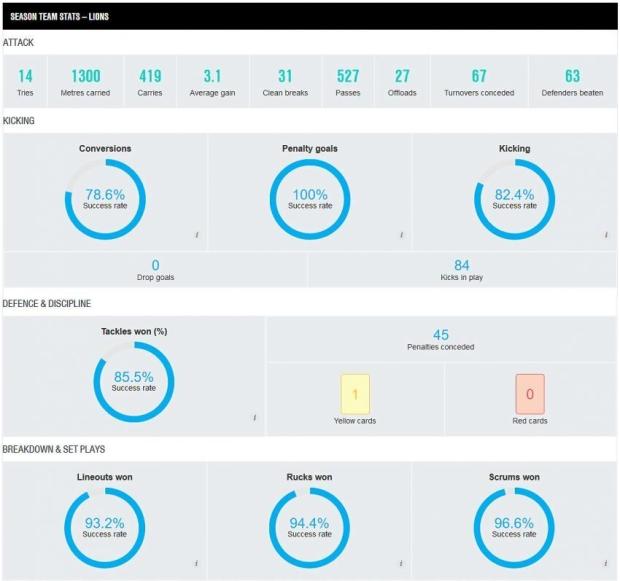Select the 45 Penalties conceded value

(x=440, y=335)
